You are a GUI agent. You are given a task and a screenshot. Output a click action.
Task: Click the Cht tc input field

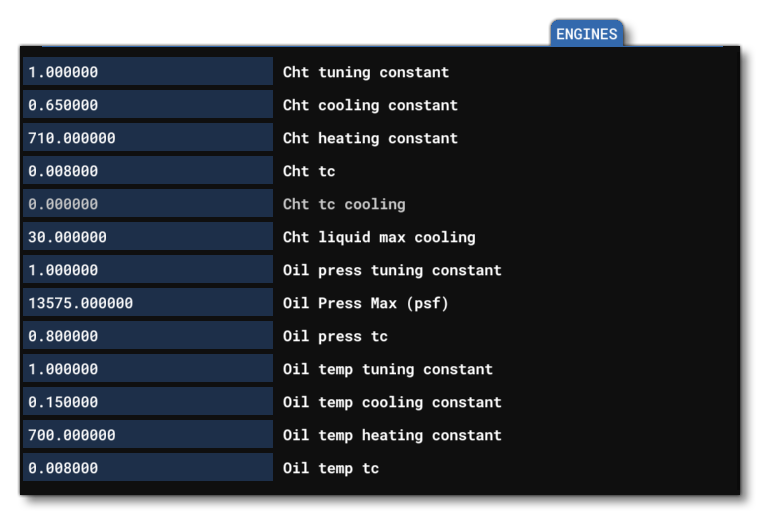(x=147, y=171)
